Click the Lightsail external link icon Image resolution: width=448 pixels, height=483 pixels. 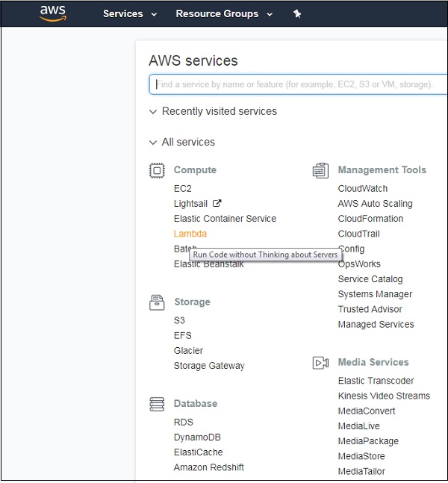point(217,203)
